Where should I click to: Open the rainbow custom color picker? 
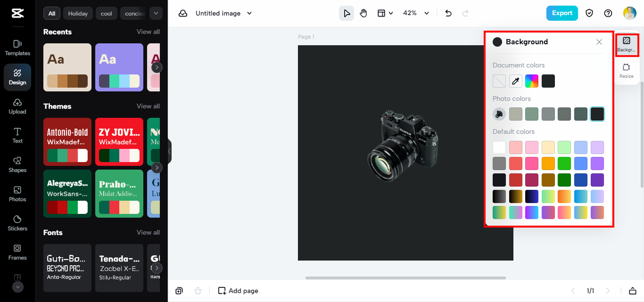(532, 81)
